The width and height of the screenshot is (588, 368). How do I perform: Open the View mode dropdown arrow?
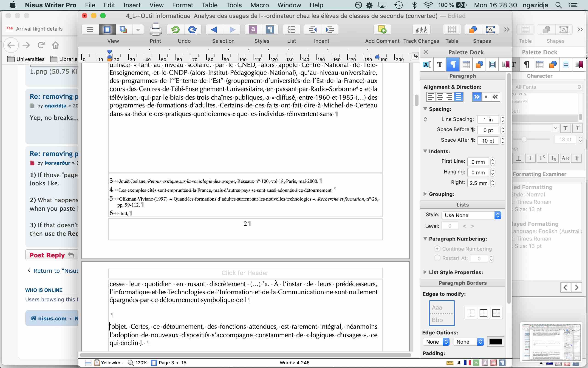[138, 30]
